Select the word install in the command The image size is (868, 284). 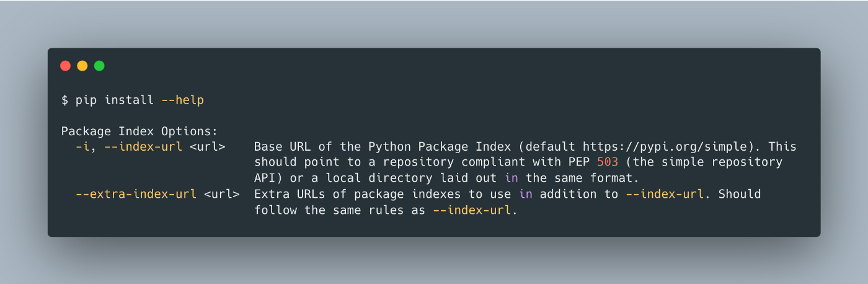click(129, 100)
